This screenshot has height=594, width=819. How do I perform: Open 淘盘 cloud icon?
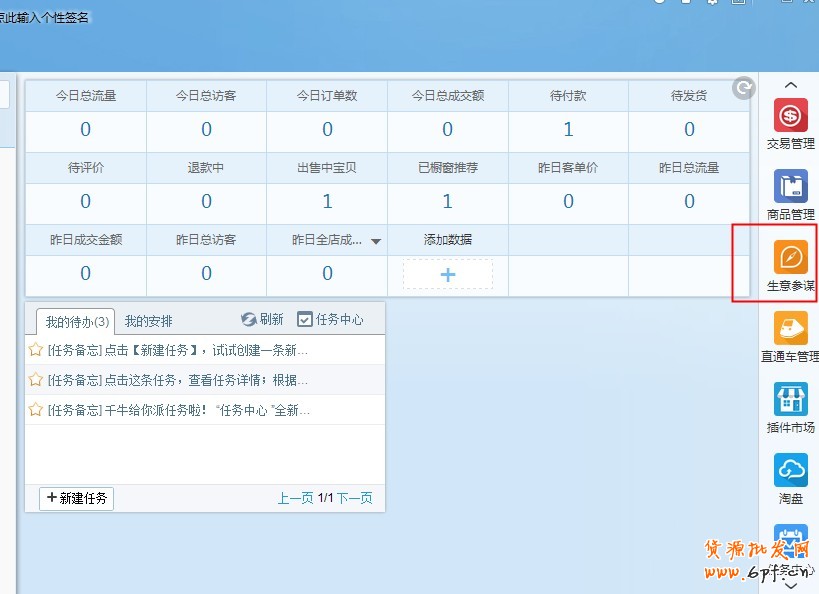[x=790, y=470]
